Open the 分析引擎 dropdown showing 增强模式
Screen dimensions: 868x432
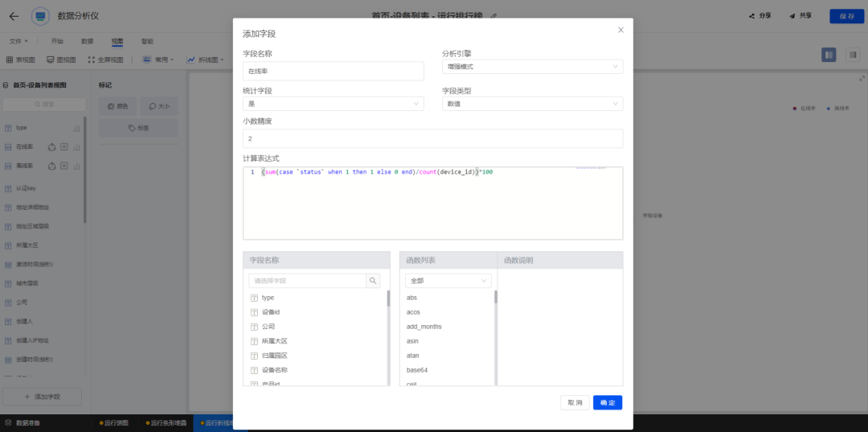[533, 67]
